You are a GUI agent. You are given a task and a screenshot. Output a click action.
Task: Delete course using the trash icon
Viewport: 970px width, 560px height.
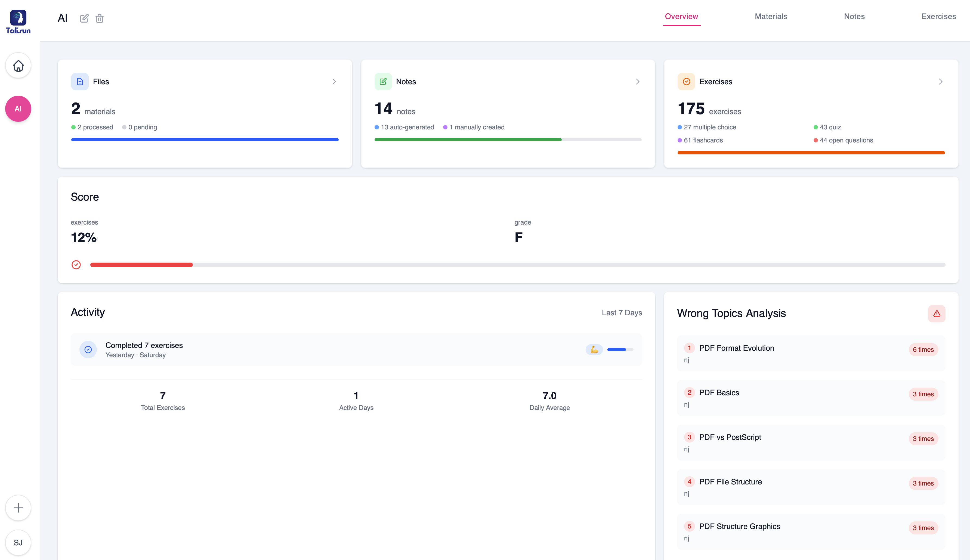click(x=100, y=18)
